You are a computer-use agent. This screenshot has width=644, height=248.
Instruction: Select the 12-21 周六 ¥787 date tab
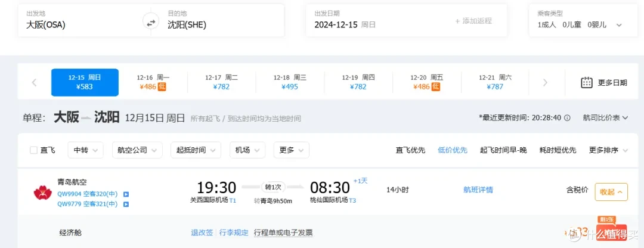[x=495, y=82]
